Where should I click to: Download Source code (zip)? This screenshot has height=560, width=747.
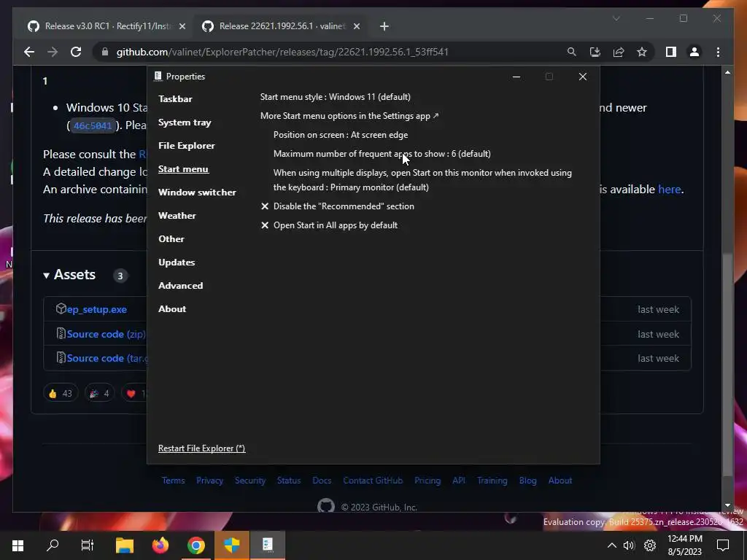tap(106, 334)
